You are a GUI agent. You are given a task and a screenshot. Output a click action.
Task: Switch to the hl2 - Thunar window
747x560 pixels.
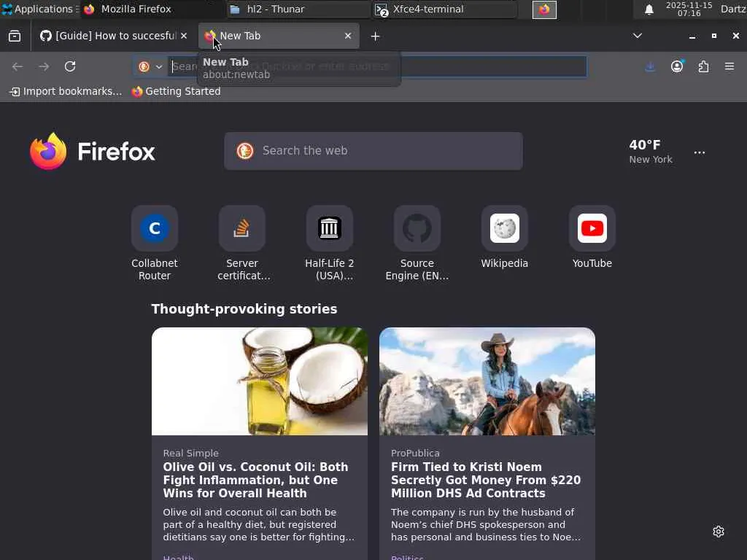coord(298,9)
